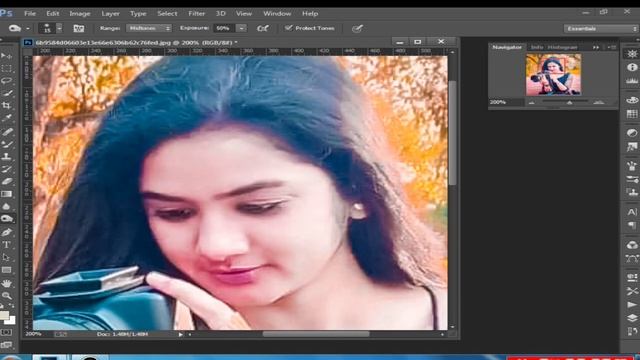Open the Histogram panel icon in dock

tap(632, 81)
